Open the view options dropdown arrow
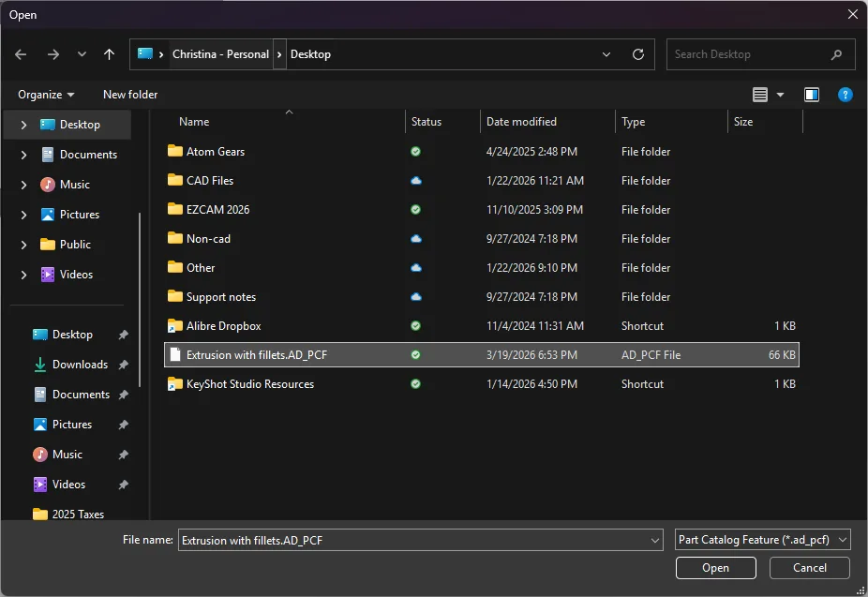This screenshot has width=868, height=597. pyautogui.click(x=781, y=95)
